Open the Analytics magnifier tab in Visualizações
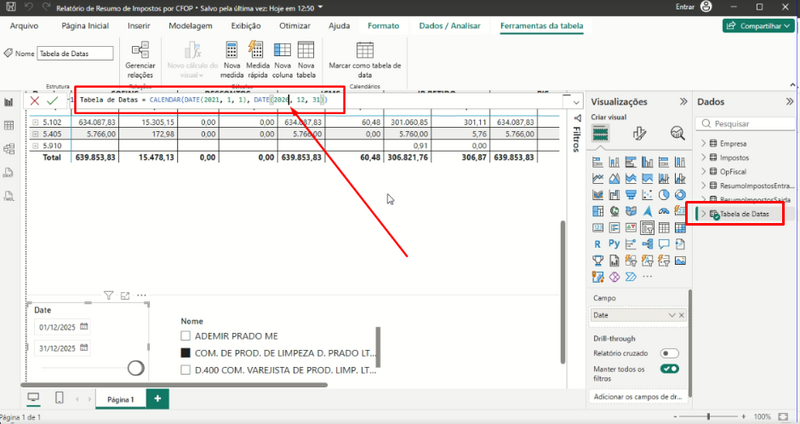Image resolution: width=800 pixels, height=424 pixels. click(678, 134)
